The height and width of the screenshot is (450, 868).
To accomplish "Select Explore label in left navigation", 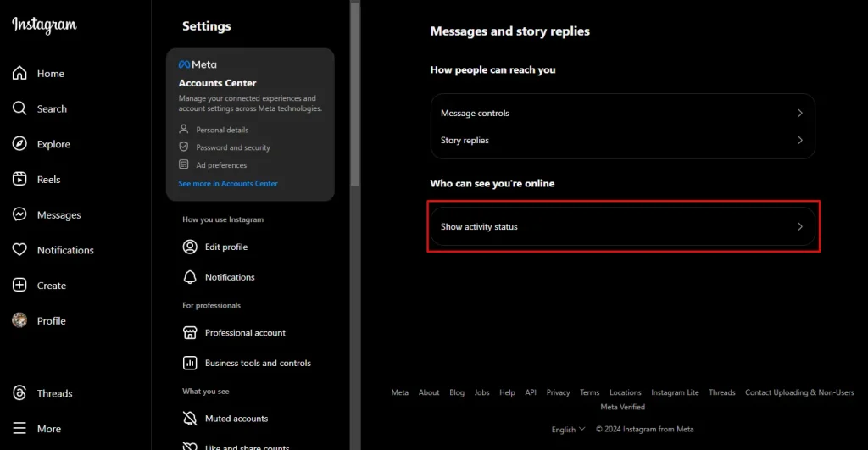I will 53,144.
